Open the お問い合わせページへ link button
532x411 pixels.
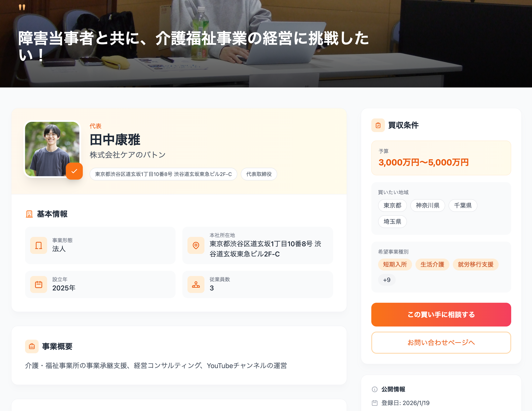(x=441, y=342)
